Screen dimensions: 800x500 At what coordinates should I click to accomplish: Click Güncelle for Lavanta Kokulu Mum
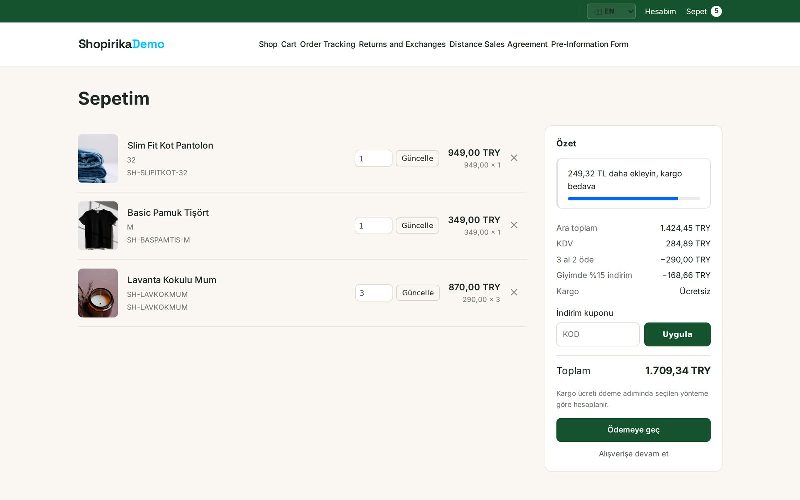(418, 293)
